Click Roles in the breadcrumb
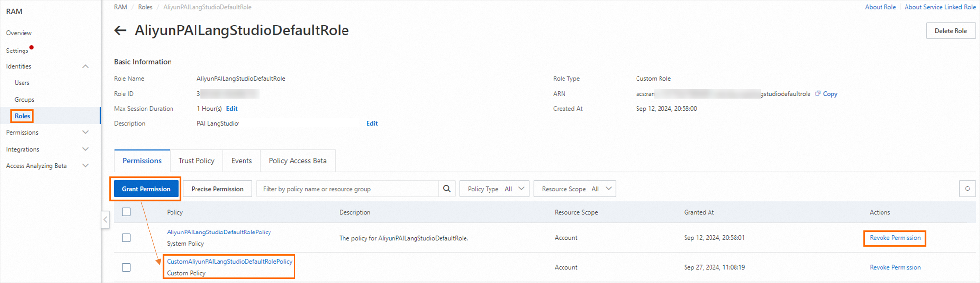 coord(145,7)
